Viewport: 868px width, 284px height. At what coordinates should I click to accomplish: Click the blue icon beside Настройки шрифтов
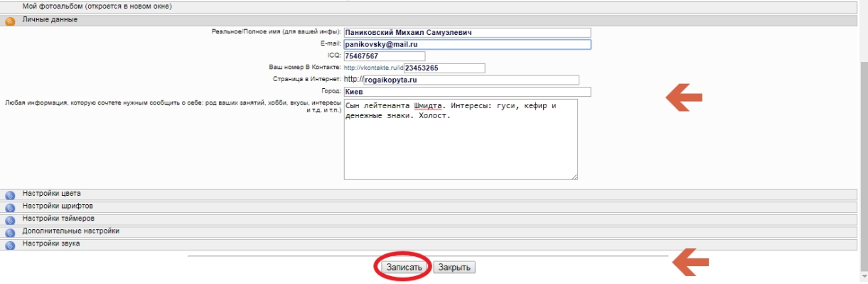pyautogui.click(x=10, y=208)
